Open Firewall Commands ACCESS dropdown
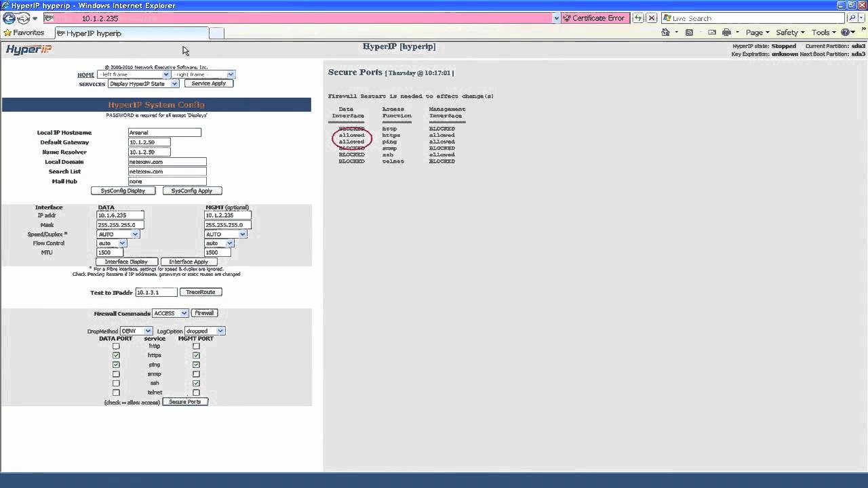The image size is (868, 488). (170, 313)
